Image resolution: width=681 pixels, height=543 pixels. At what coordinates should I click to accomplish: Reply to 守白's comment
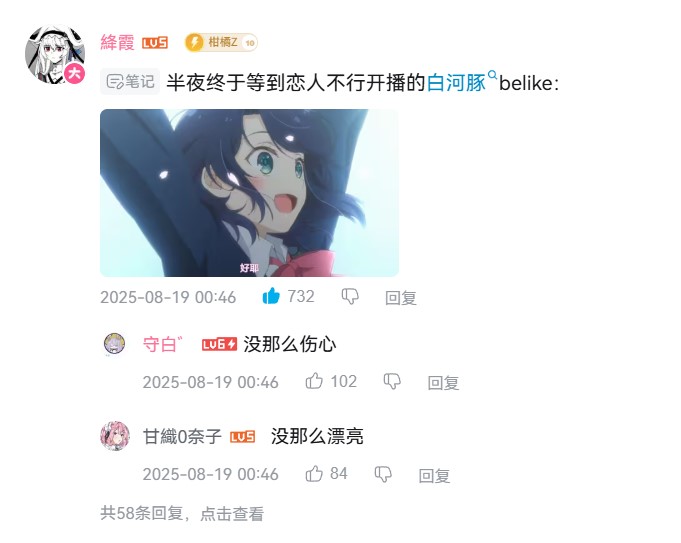click(443, 383)
